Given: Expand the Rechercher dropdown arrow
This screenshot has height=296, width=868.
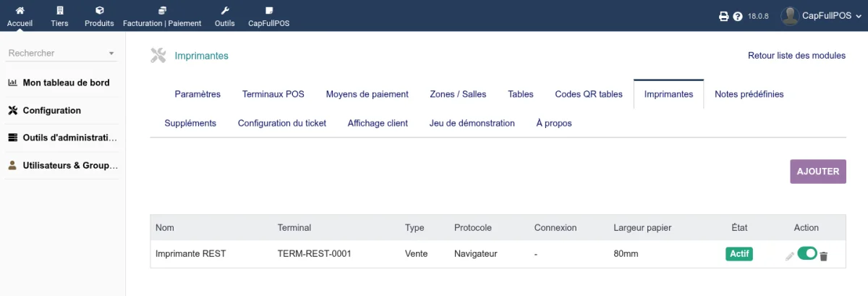Looking at the screenshot, I should [111, 54].
